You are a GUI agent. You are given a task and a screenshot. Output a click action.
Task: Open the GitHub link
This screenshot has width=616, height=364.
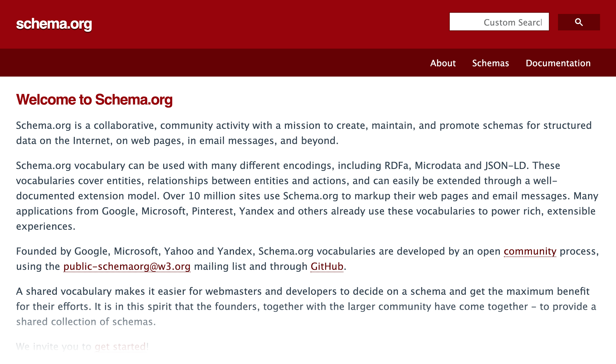click(327, 267)
